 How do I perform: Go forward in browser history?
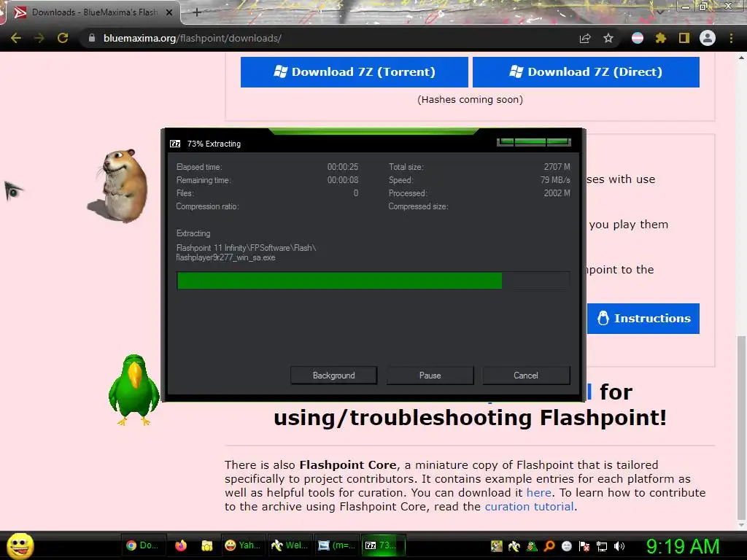point(39,38)
